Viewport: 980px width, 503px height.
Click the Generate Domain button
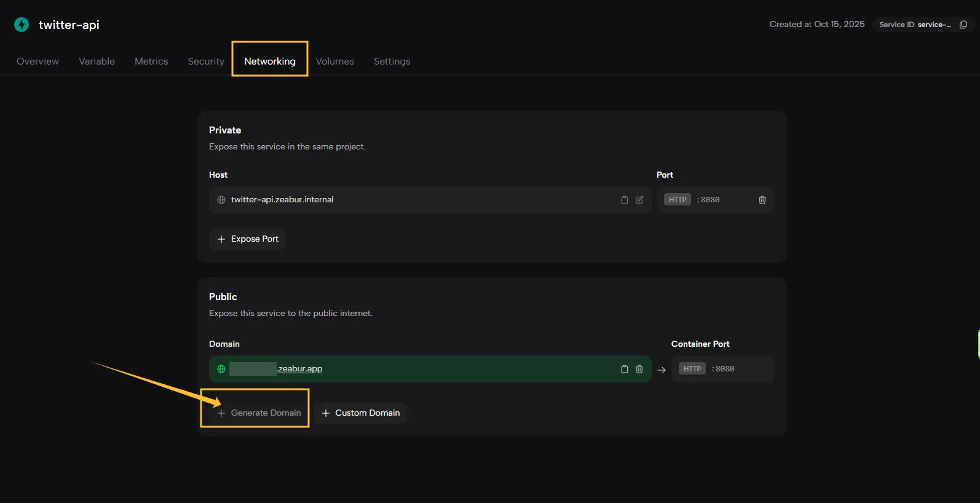coord(259,413)
